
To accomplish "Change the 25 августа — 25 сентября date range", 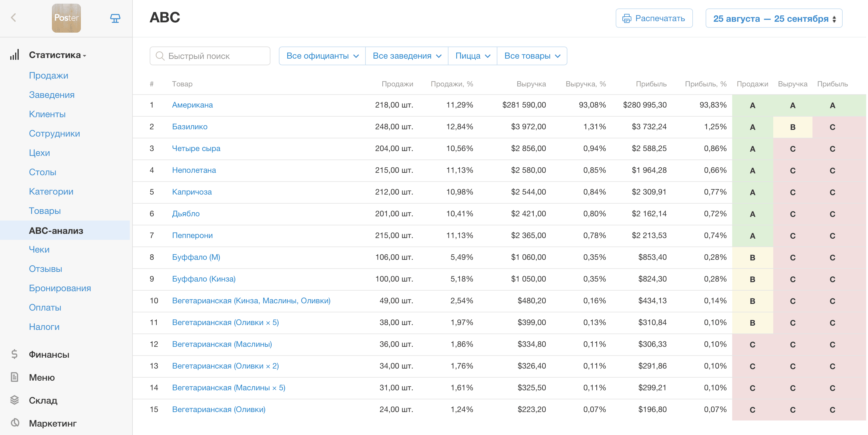I will [774, 18].
